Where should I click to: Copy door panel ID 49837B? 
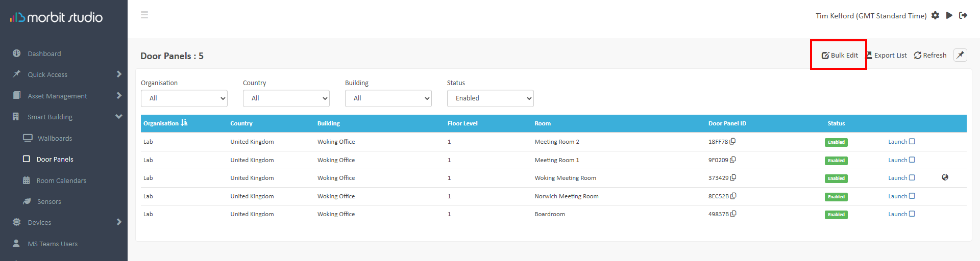click(x=733, y=214)
